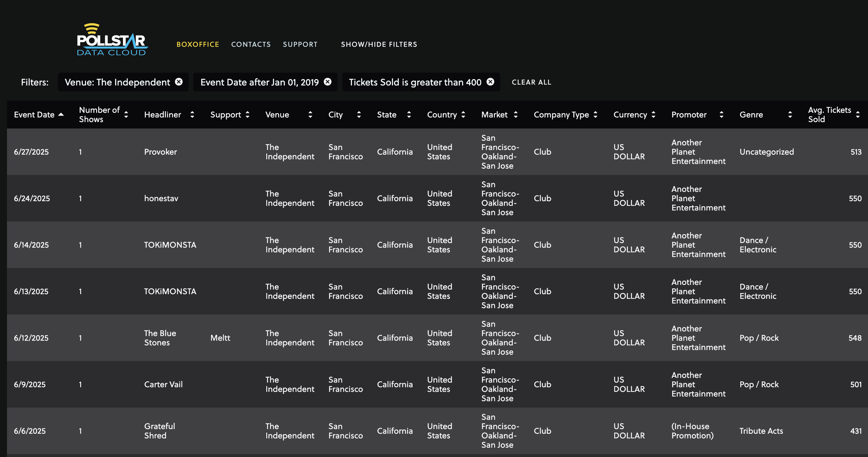Sort table by Number of Shows arrows
Image resolution: width=868 pixels, height=457 pixels.
[x=126, y=115]
